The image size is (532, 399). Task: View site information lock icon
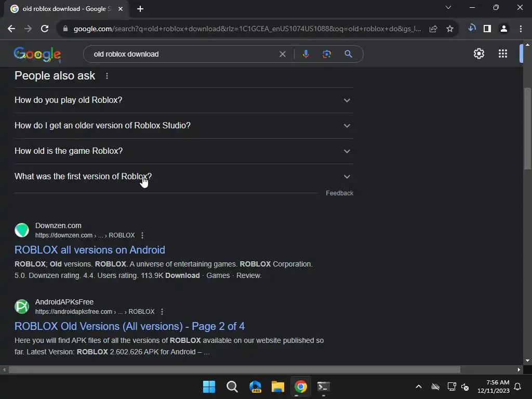65,29
